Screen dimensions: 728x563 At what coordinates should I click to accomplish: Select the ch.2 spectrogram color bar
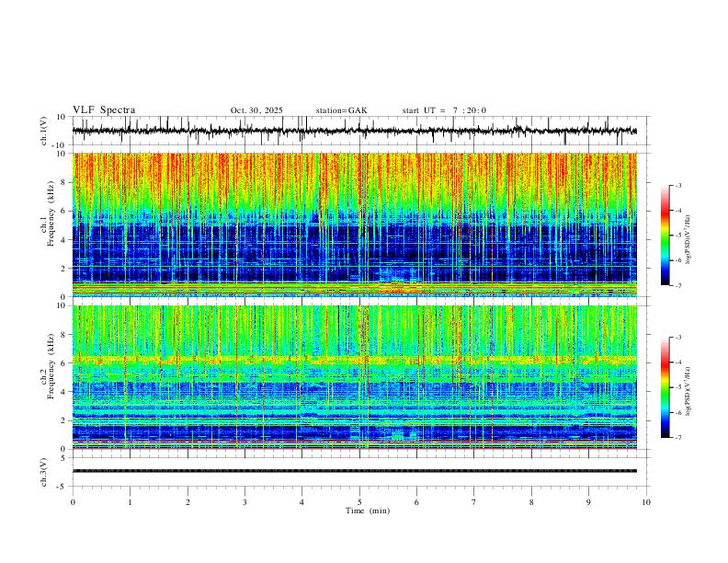[x=665, y=387]
